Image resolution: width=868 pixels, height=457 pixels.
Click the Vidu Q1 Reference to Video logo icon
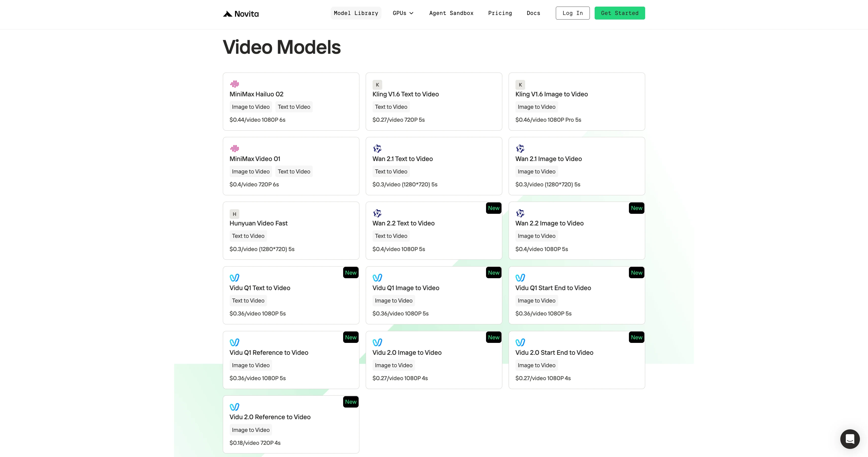pyautogui.click(x=235, y=343)
